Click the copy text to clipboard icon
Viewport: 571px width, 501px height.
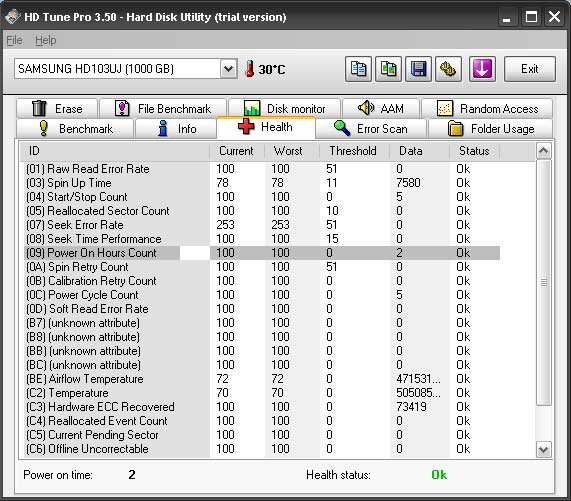pyautogui.click(x=358, y=69)
